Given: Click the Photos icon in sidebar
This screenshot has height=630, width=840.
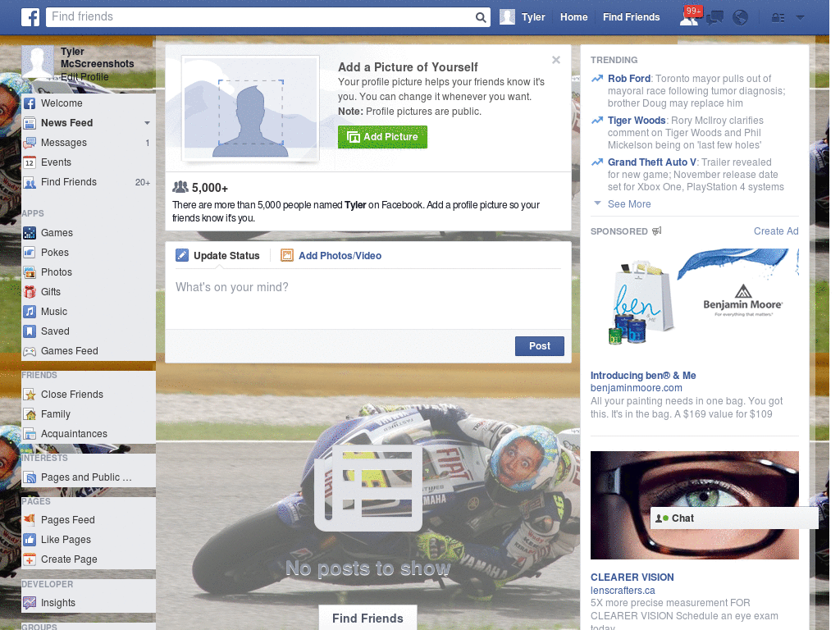Looking at the screenshot, I should click(30, 272).
